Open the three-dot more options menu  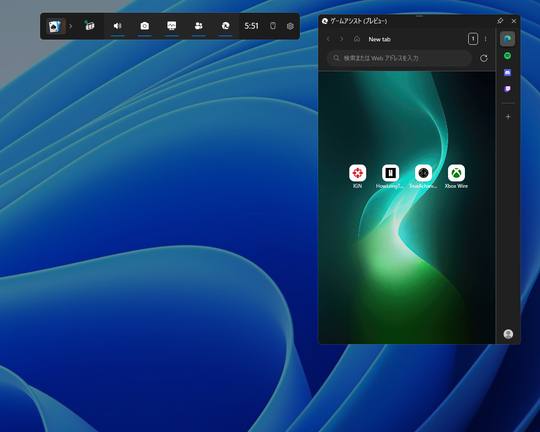(x=486, y=39)
